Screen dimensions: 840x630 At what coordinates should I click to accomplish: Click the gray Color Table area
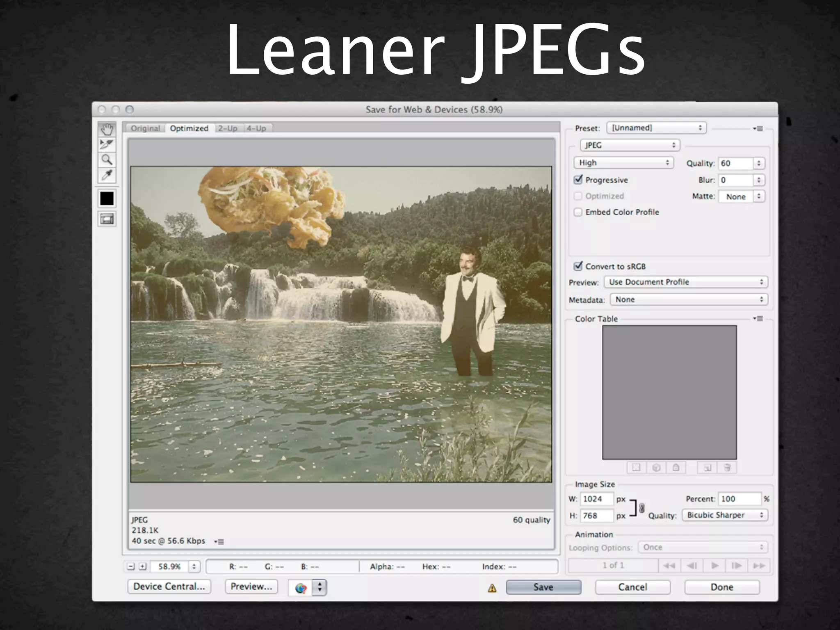click(x=669, y=393)
